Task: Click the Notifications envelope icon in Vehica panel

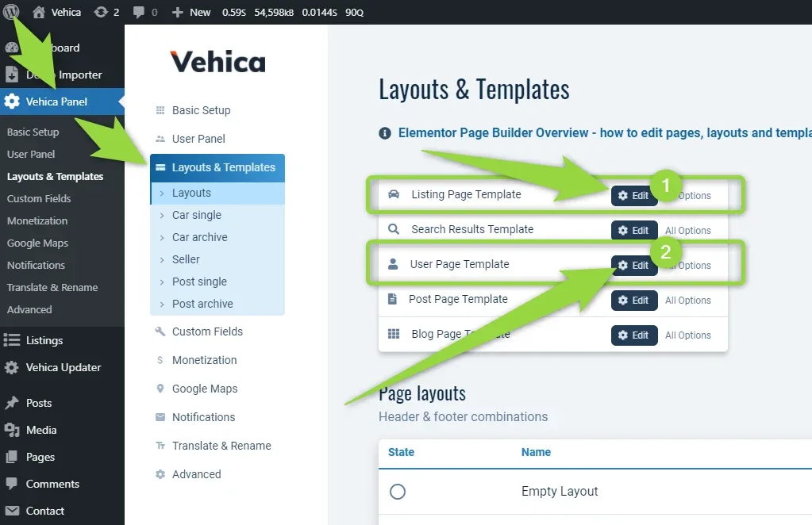Action: tap(160, 417)
